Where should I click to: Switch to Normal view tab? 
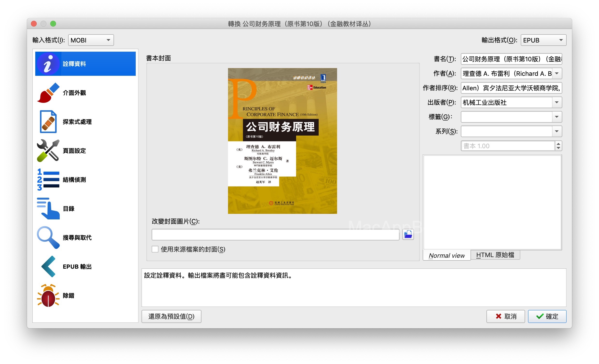click(447, 255)
